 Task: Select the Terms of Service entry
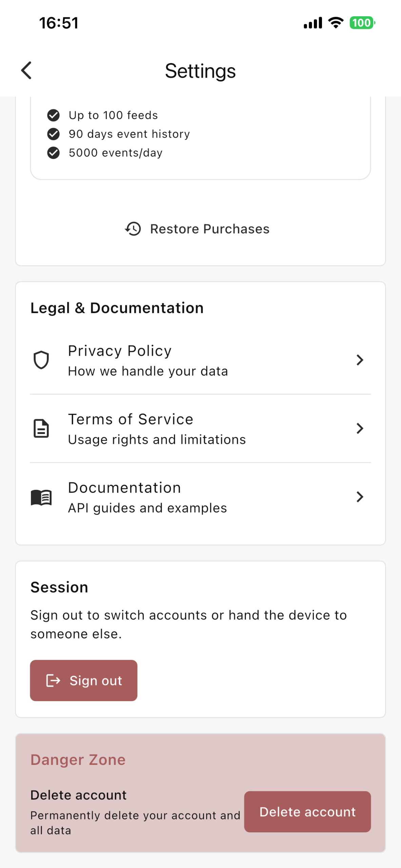point(157,429)
